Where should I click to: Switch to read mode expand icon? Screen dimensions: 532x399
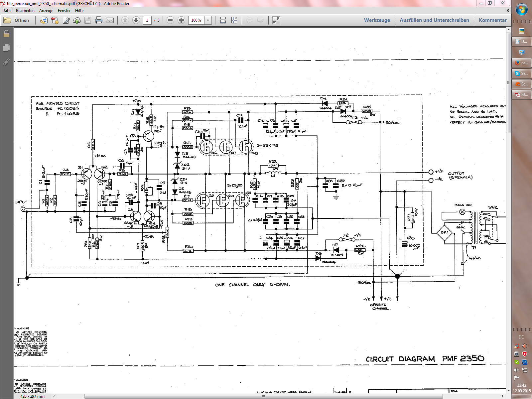[x=276, y=20]
